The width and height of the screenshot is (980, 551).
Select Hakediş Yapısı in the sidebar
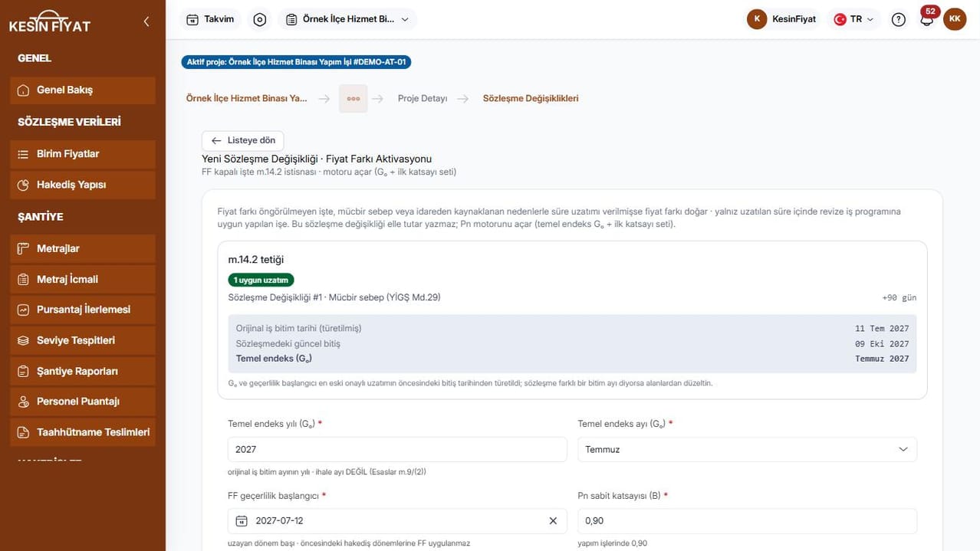pos(83,185)
